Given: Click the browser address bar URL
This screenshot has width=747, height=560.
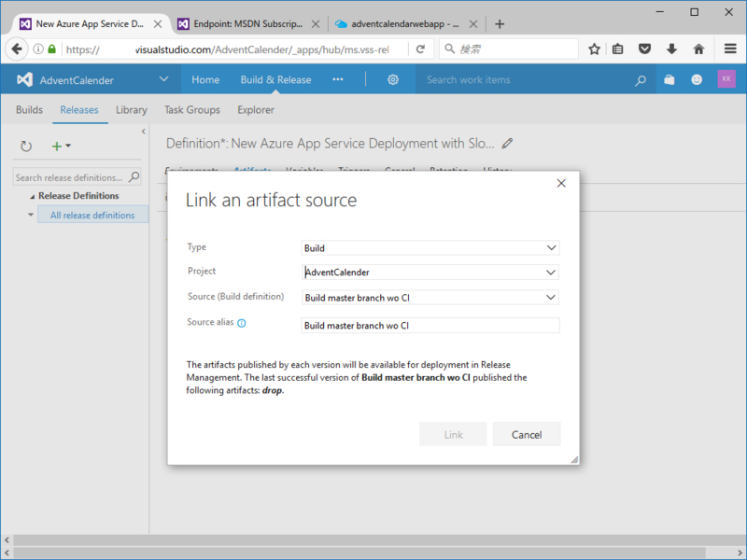Looking at the screenshot, I should (x=229, y=49).
